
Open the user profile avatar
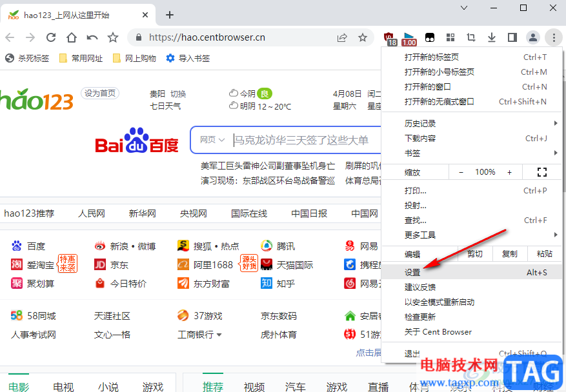click(x=533, y=37)
